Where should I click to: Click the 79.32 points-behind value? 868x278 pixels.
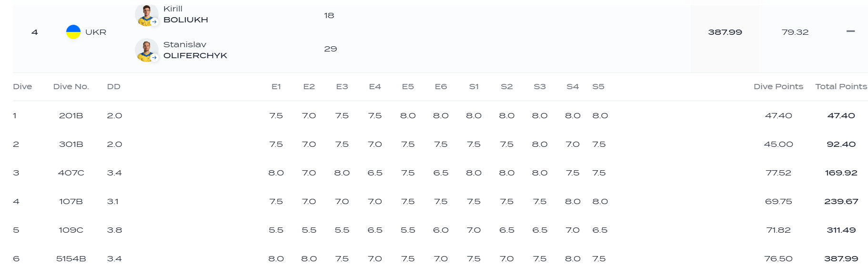click(795, 32)
